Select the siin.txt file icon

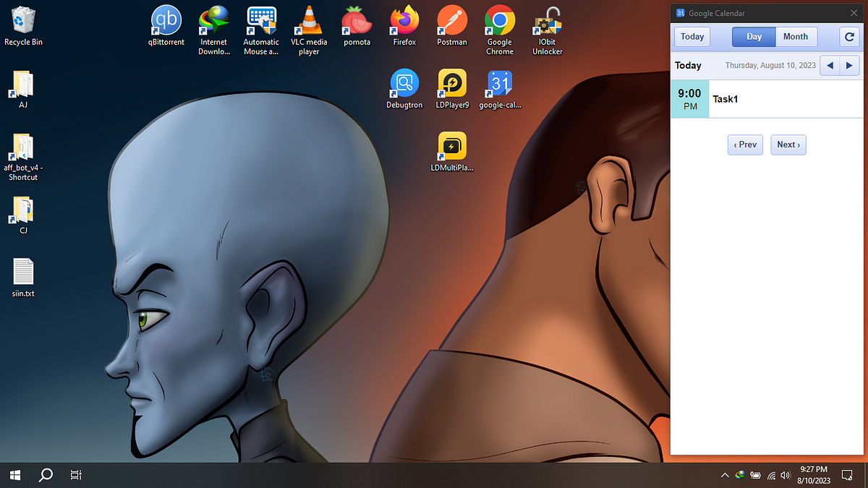[23, 278]
